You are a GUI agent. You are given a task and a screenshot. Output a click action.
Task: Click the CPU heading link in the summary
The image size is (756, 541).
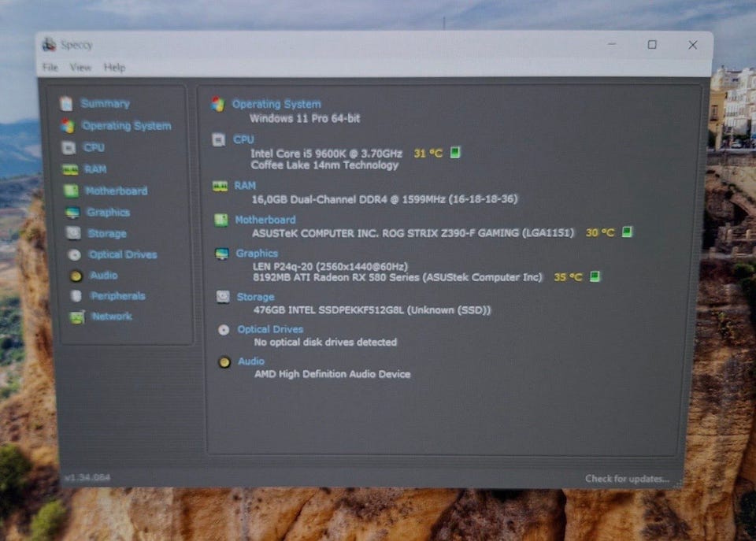243,140
